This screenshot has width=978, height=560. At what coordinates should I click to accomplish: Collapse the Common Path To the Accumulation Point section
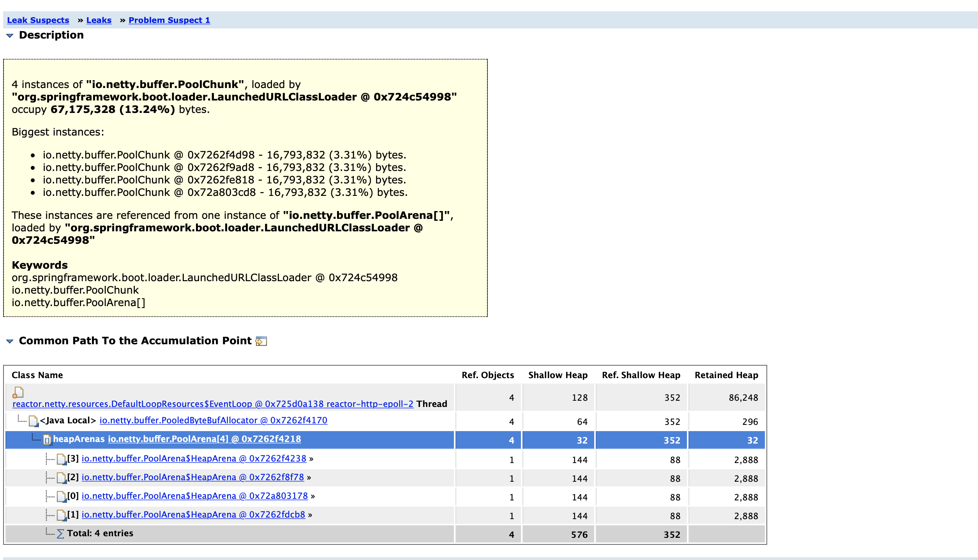(9, 341)
